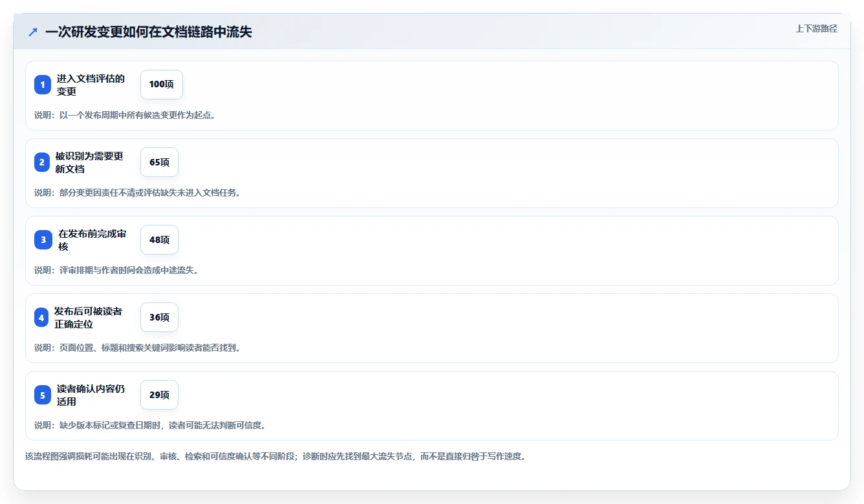Click the note about 页面位置、标题和搜索关键词
This screenshot has height=504, width=864.
coord(138,348)
